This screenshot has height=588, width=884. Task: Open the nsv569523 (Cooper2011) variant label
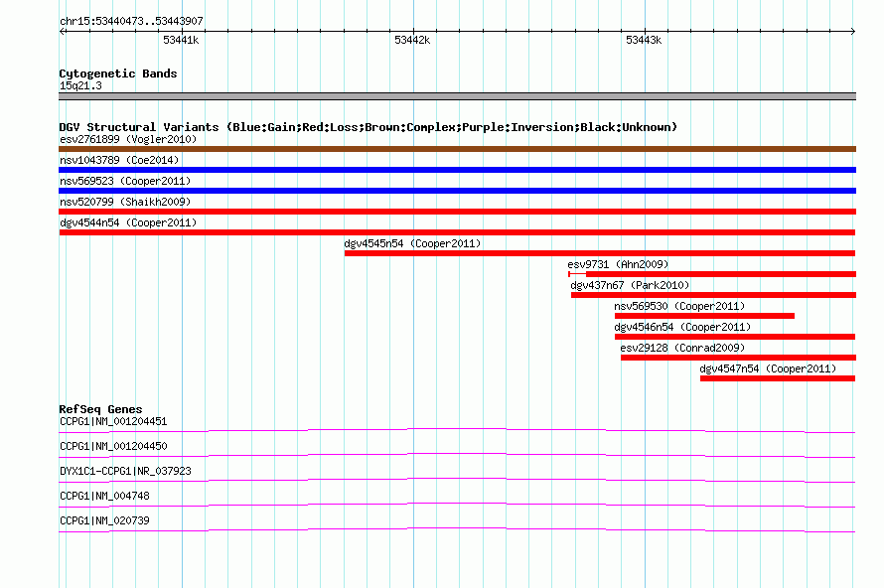(125, 181)
